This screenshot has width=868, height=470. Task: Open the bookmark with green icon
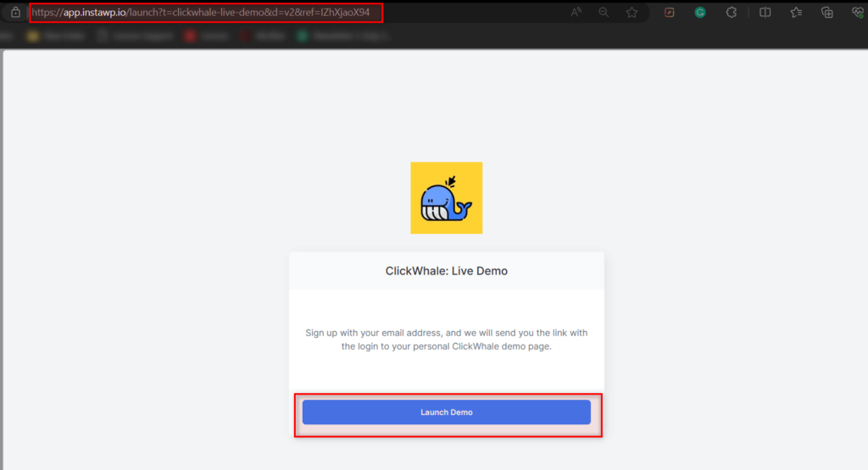pyautogui.click(x=343, y=36)
